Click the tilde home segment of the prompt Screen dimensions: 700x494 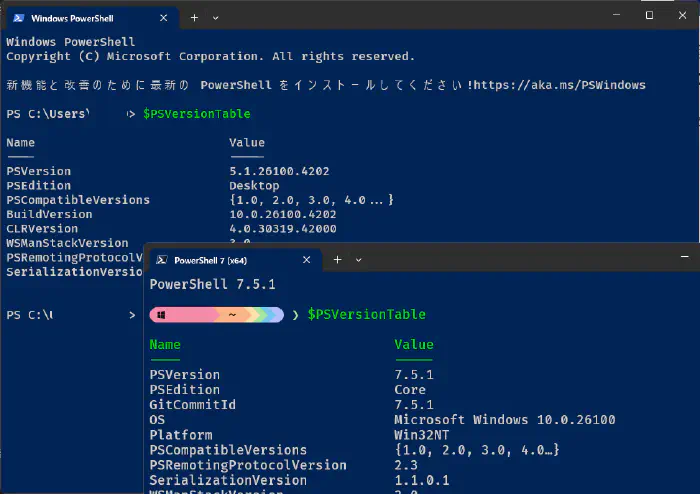pos(232,315)
